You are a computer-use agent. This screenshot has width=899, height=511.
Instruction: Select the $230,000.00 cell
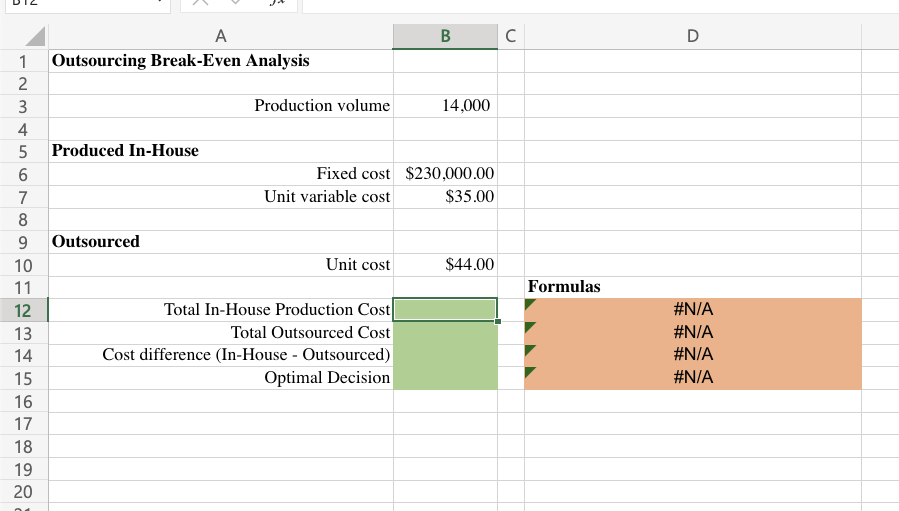[445, 174]
